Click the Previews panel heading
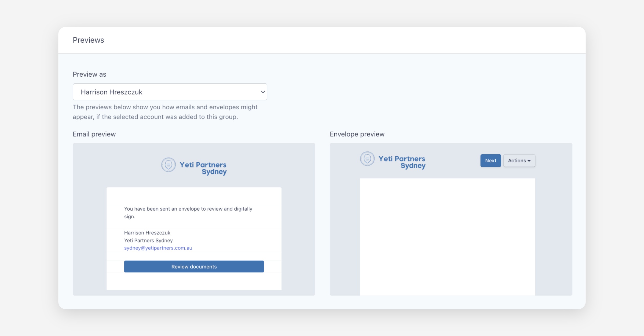This screenshot has width=644, height=336. [x=88, y=40]
